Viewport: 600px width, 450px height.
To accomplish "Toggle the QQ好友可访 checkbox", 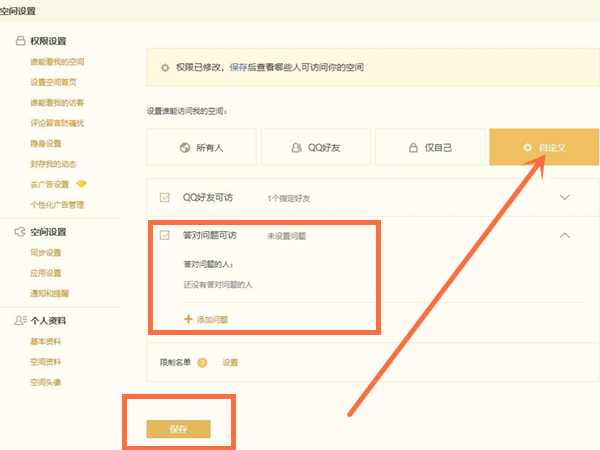I will (165, 198).
